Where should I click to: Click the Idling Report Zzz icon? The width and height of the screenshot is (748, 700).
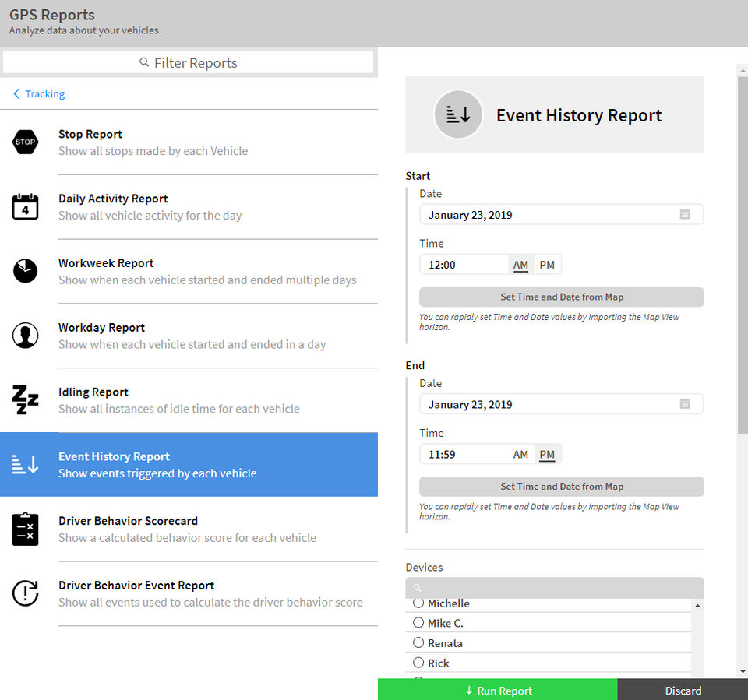pos(25,399)
